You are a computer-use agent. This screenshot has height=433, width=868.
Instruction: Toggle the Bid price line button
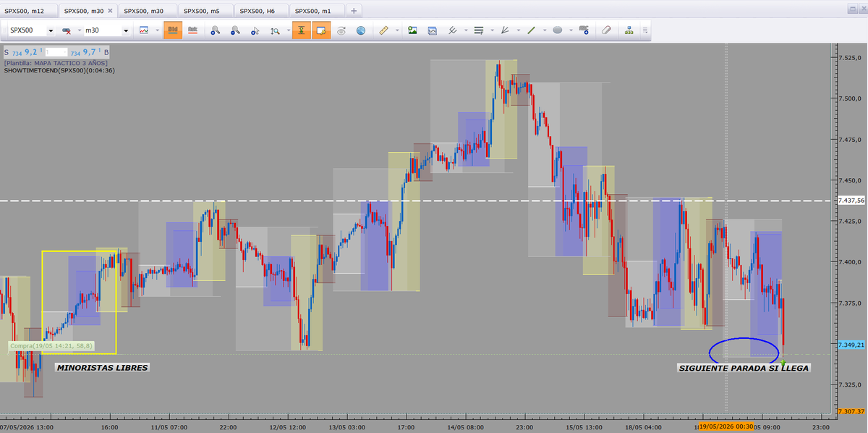coord(173,30)
